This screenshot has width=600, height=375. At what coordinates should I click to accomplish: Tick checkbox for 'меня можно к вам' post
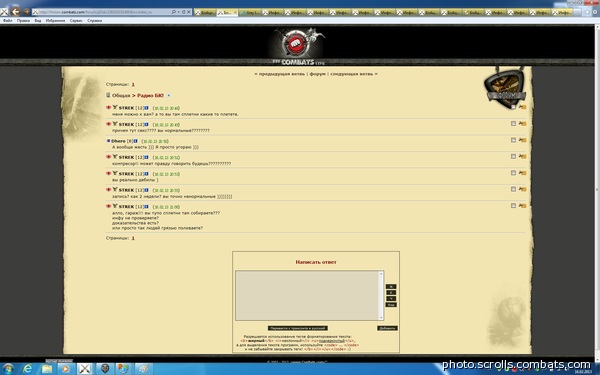tap(514, 107)
